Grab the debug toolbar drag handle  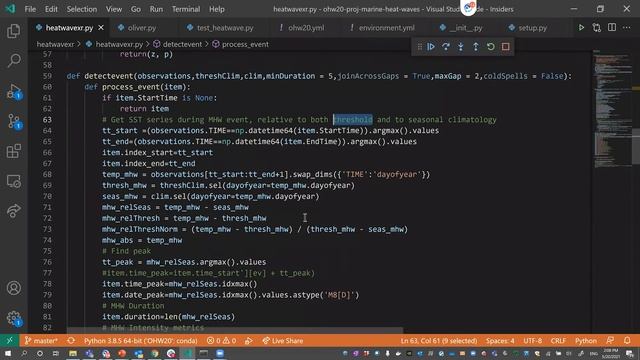pos(419,47)
